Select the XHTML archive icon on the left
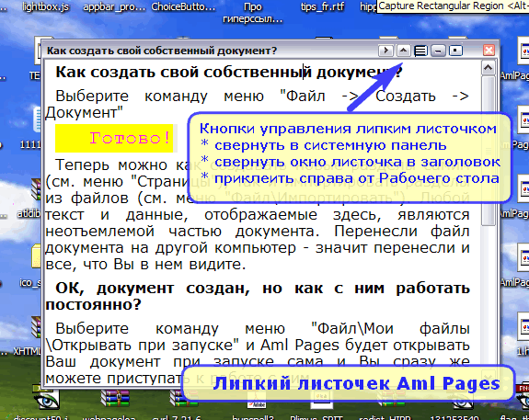 37,327
